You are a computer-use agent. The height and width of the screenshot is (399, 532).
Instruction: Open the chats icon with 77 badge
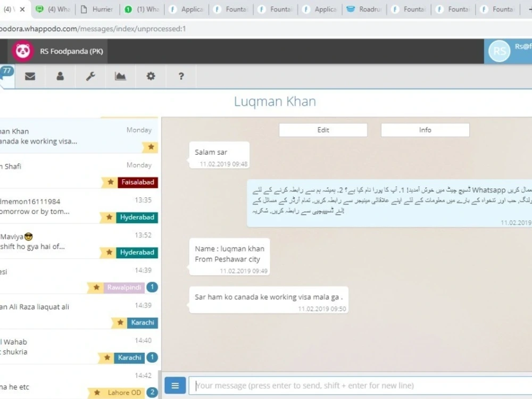(x=7, y=76)
